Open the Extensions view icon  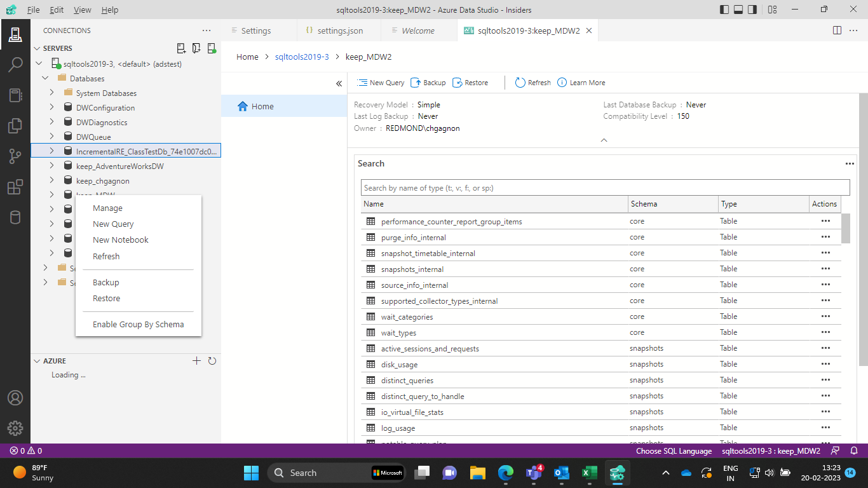click(x=15, y=187)
